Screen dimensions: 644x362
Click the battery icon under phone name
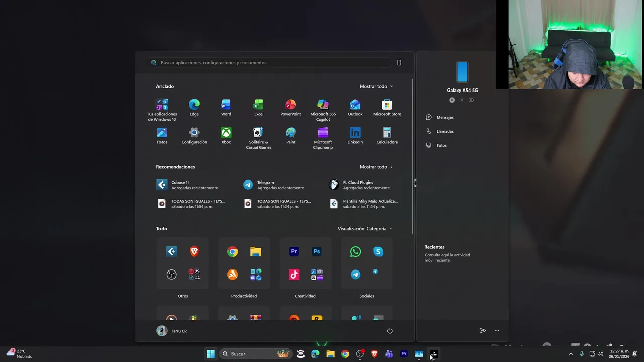point(471,100)
